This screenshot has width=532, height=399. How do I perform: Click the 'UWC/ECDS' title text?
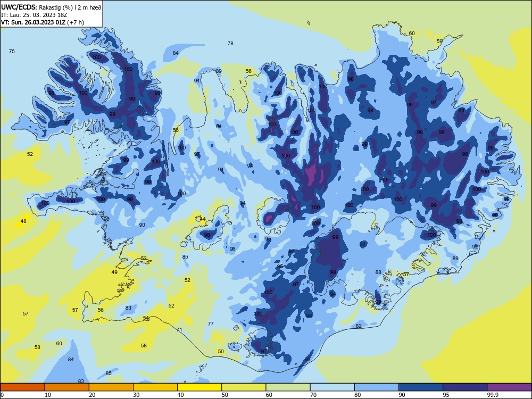tap(18, 7)
